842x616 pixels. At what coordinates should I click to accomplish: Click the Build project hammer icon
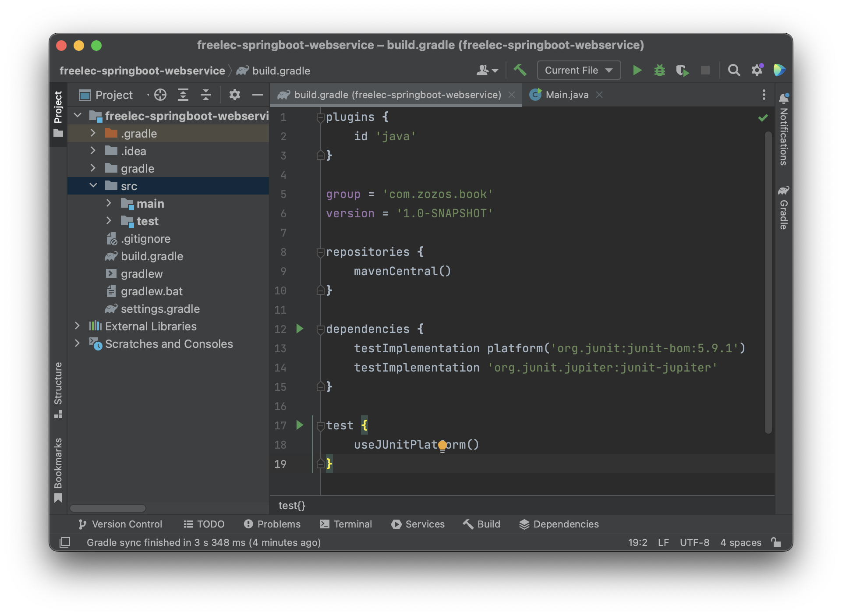pos(520,70)
